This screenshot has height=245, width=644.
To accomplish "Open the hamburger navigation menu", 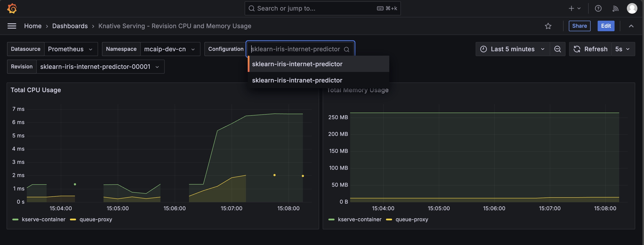I will click(x=12, y=26).
